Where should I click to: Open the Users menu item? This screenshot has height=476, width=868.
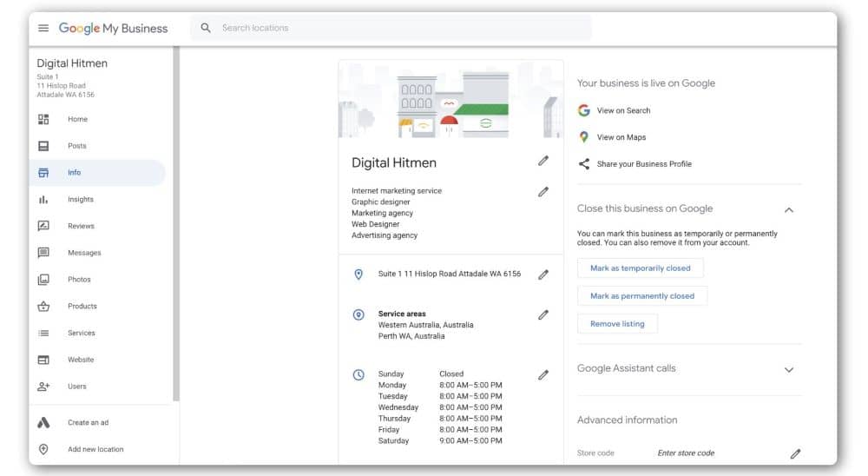pos(97,387)
